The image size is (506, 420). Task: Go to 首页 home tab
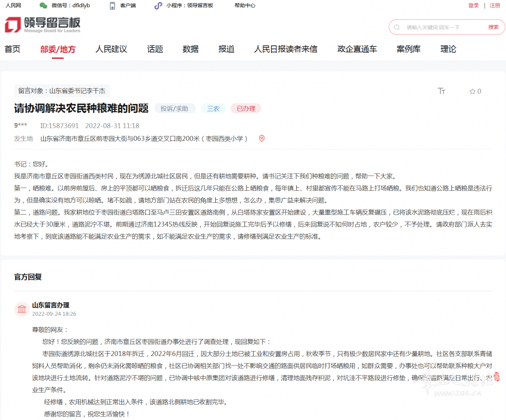point(13,49)
